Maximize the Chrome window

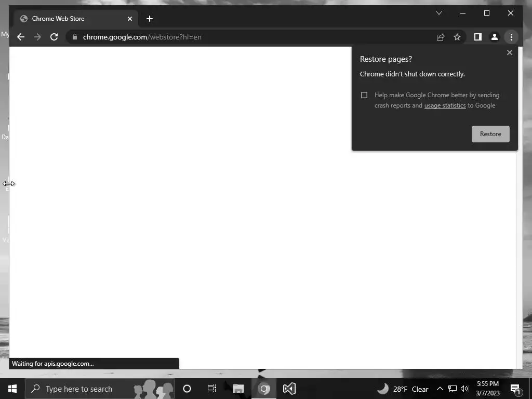486,13
